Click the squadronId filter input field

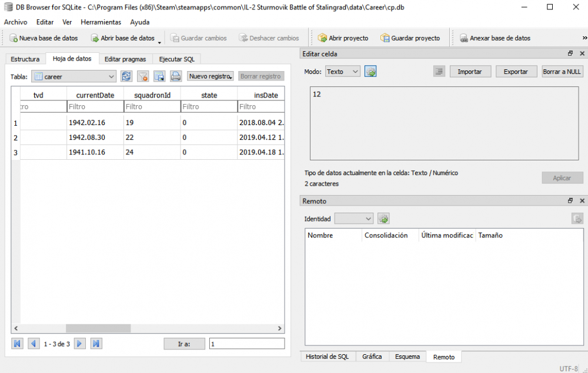(x=152, y=107)
